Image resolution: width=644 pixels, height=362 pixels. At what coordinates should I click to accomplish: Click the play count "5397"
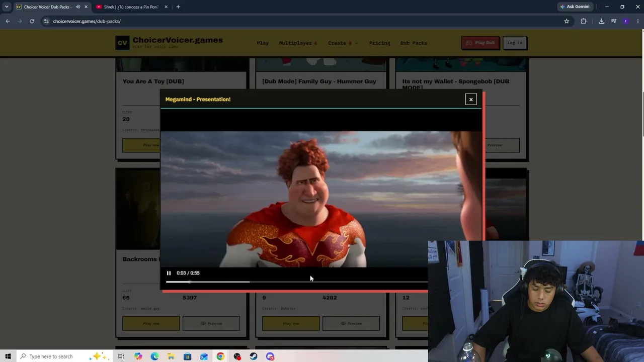click(x=190, y=298)
